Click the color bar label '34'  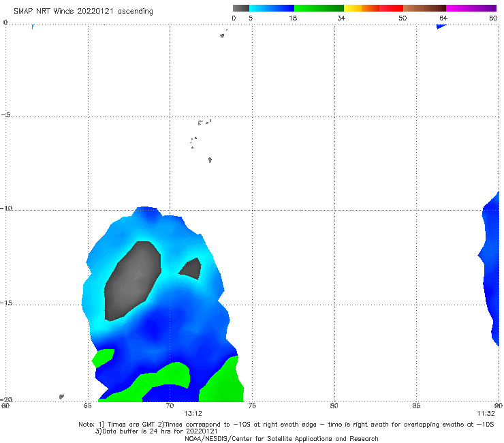pyautogui.click(x=341, y=18)
